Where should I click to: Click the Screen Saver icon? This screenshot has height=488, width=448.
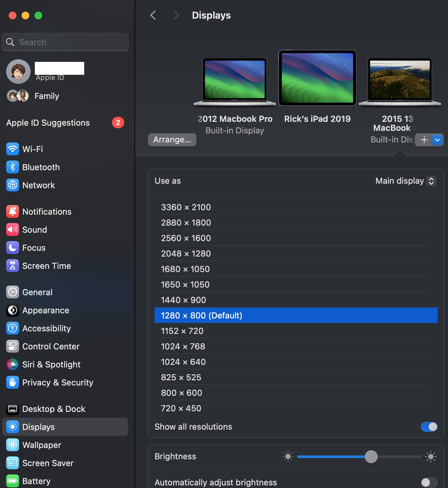pyautogui.click(x=13, y=463)
